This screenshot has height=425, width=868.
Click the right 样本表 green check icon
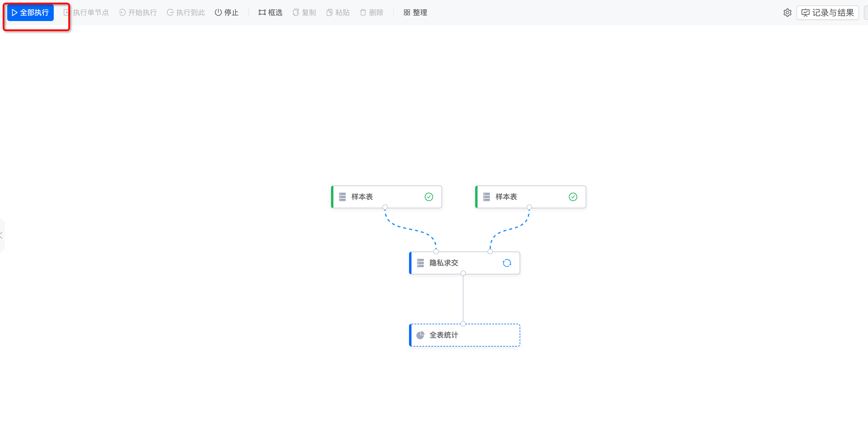click(x=573, y=197)
